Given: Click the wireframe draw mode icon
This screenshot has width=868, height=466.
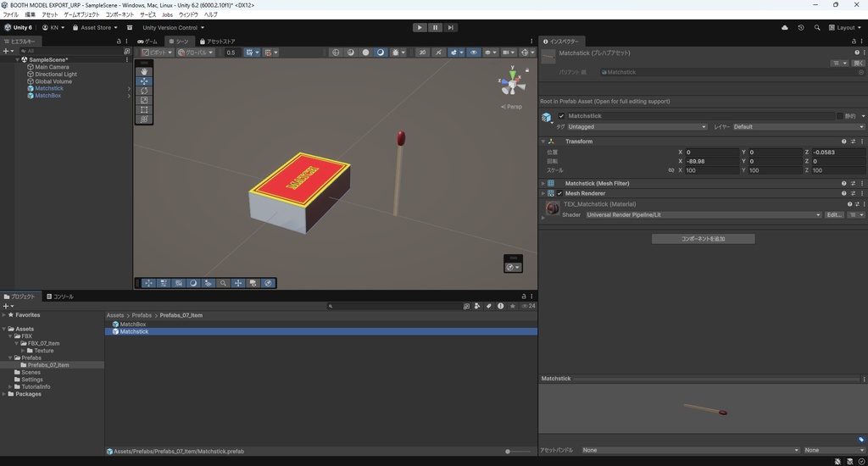Looking at the screenshot, I should (x=336, y=53).
